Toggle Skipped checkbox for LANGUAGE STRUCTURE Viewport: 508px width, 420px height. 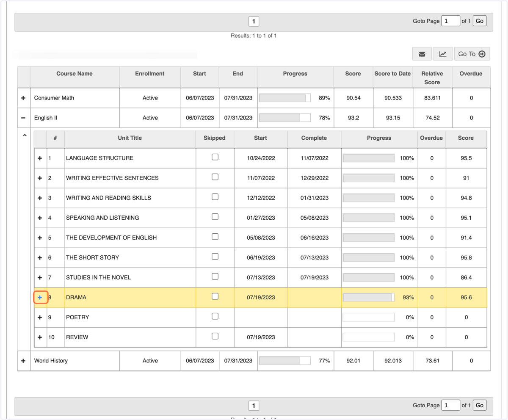[x=215, y=157]
